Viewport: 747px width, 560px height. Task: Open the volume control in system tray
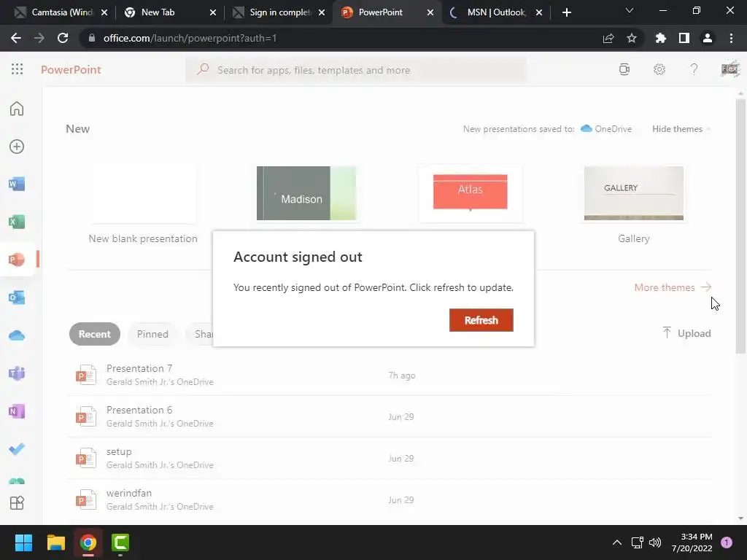point(655,542)
